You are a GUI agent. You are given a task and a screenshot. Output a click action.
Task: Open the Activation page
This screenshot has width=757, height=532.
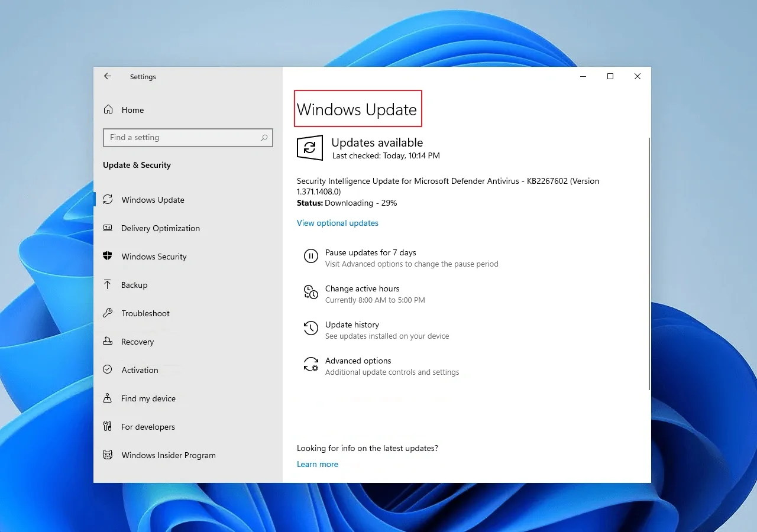(x=140, y=370)
